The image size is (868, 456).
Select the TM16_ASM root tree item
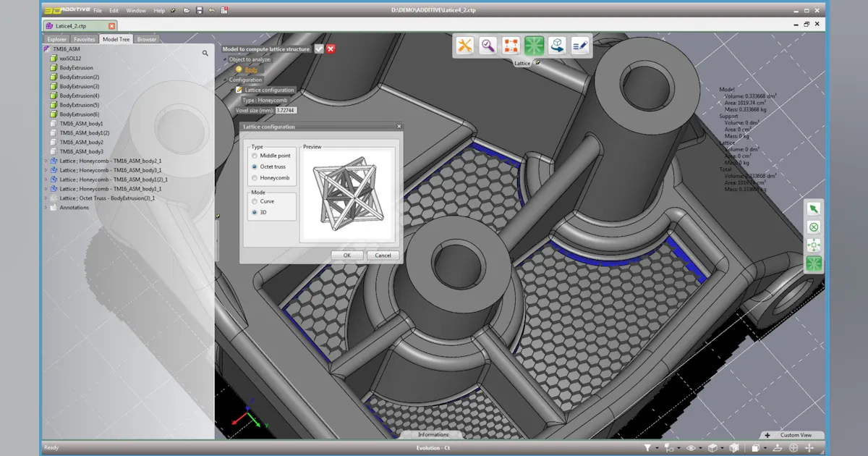coord(67,48)
